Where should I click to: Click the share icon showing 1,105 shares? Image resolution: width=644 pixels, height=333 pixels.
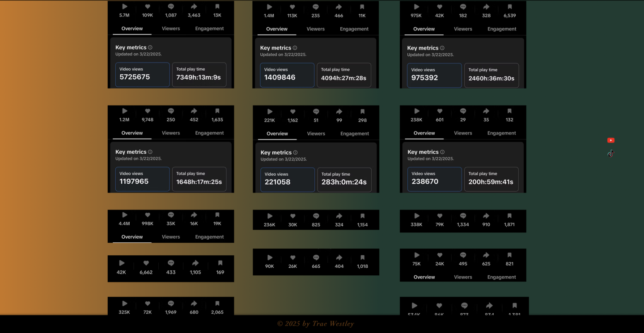pos(195,263)
